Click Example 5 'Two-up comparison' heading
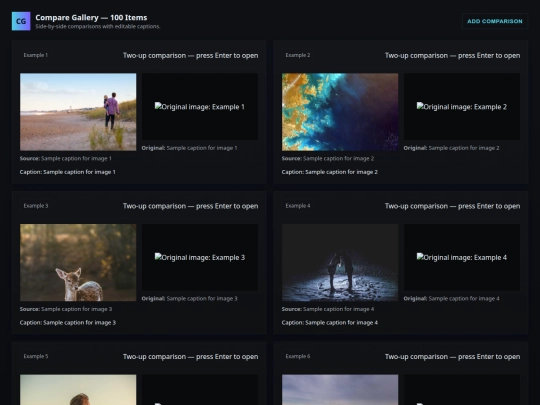 190,356
